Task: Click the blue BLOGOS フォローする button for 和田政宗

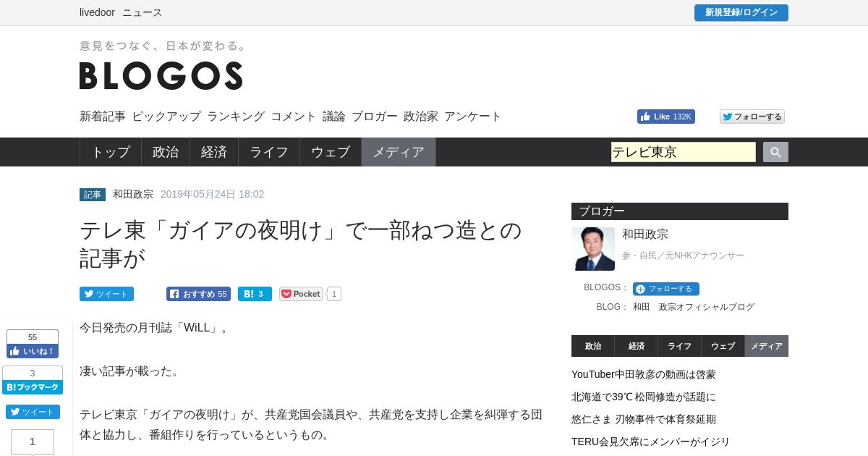Action: pos(666,289)
